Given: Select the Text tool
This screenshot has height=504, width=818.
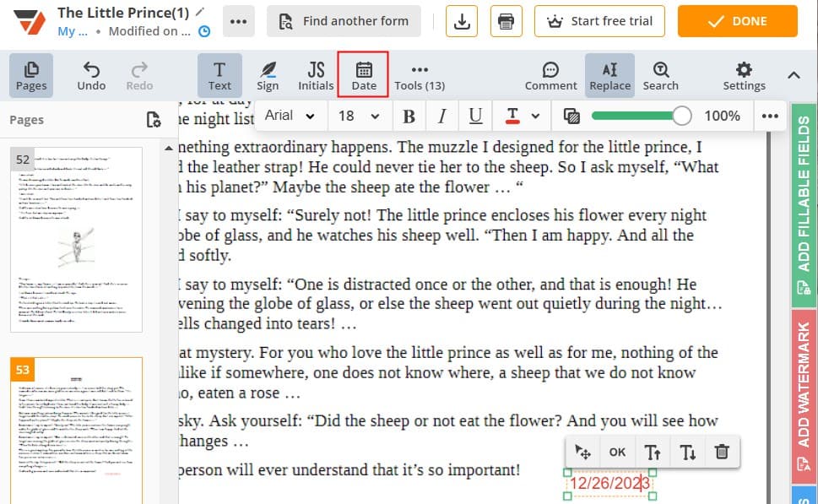Looking at the screenshot, I should [219, 74].
